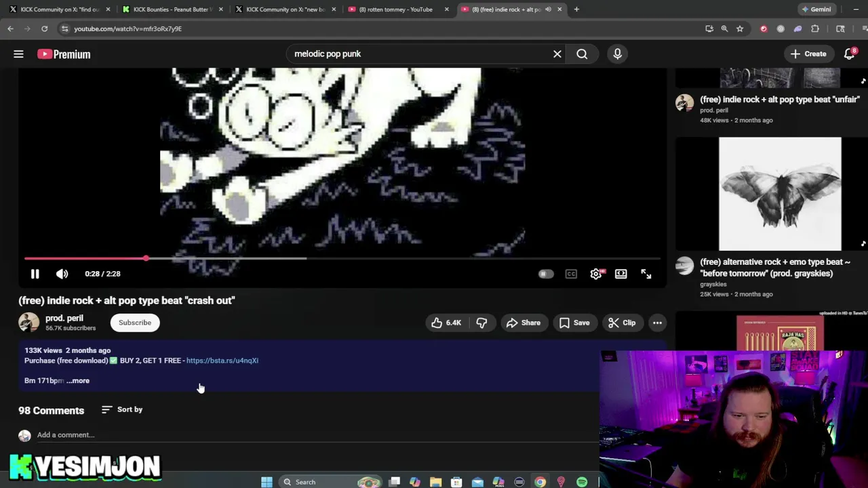
Task: Open the butterfly thumbnail video
Action: (780, 194)
